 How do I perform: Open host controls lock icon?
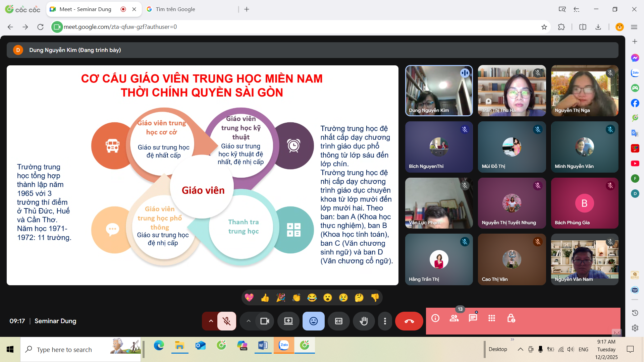click(511, 318)
